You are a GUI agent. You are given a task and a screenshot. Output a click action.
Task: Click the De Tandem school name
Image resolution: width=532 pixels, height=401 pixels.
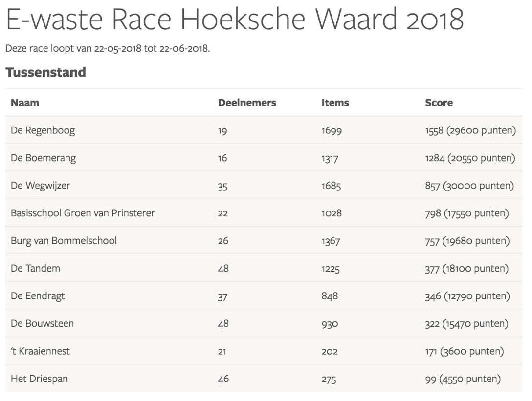tap(36, 268)
